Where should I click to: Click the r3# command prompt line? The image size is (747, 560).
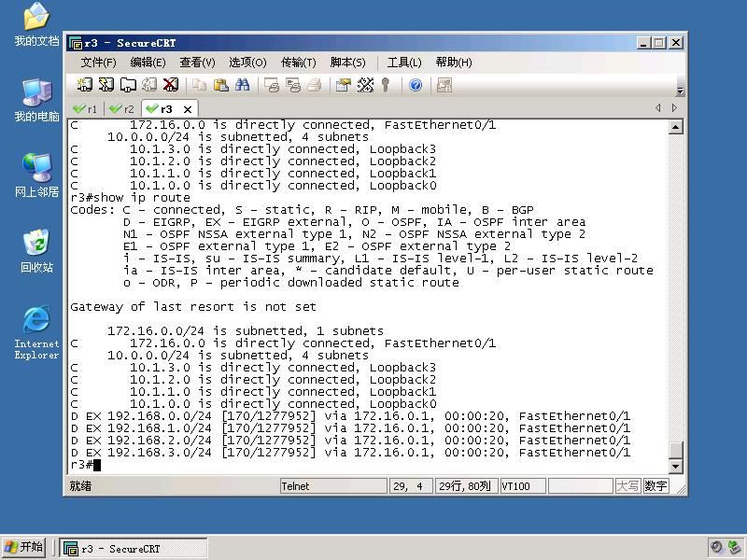pyautogui.click(x=86, y=465)
